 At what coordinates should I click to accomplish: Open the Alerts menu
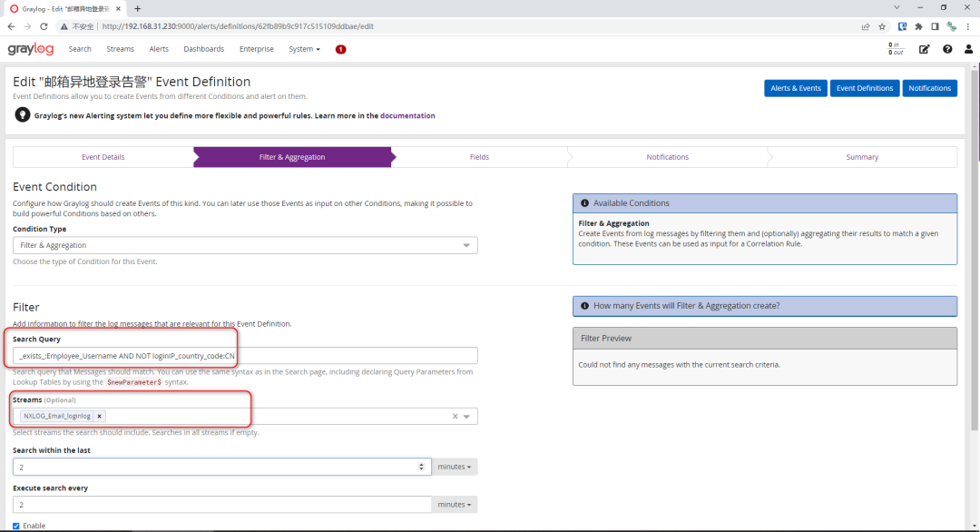pyautogui.click(x=159, y=49)
